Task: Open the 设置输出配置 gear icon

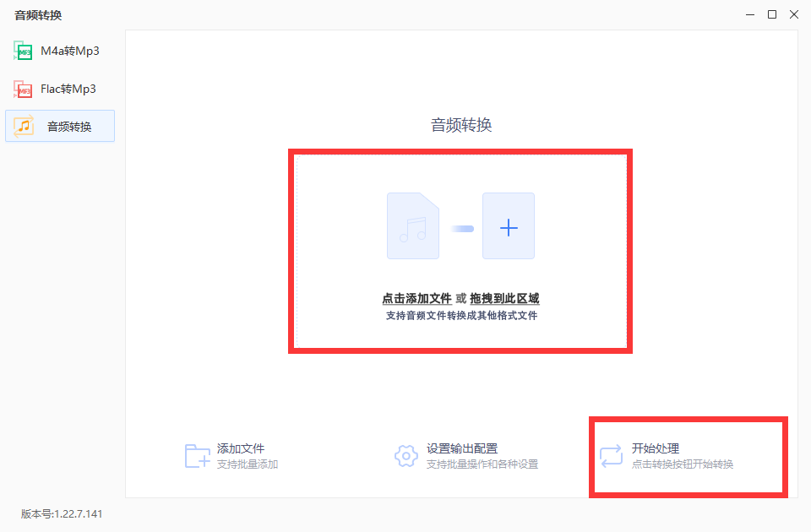Action: coord(405,456)
